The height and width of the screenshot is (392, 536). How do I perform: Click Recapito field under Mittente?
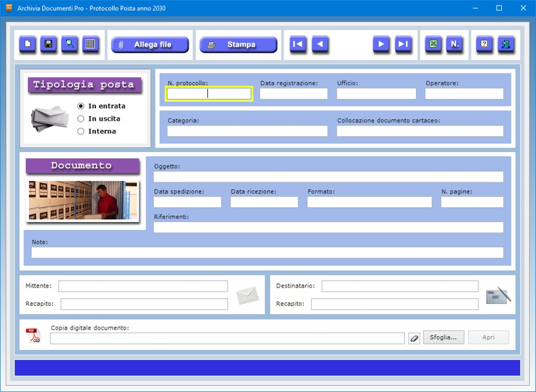point(144,304)
